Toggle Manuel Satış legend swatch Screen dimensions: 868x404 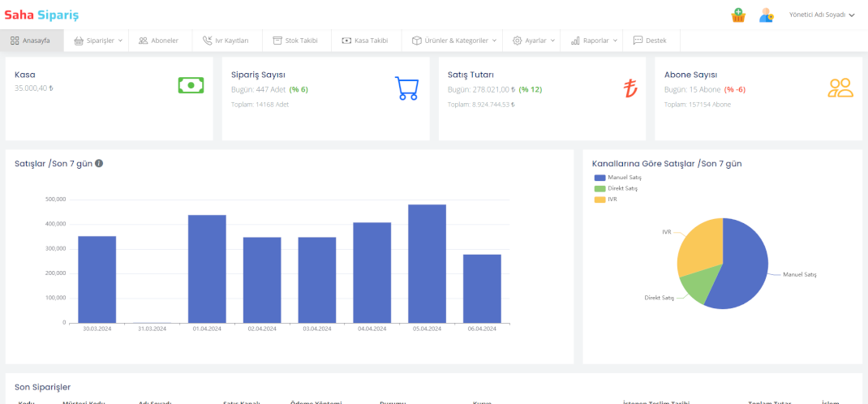tap(599, 178)
